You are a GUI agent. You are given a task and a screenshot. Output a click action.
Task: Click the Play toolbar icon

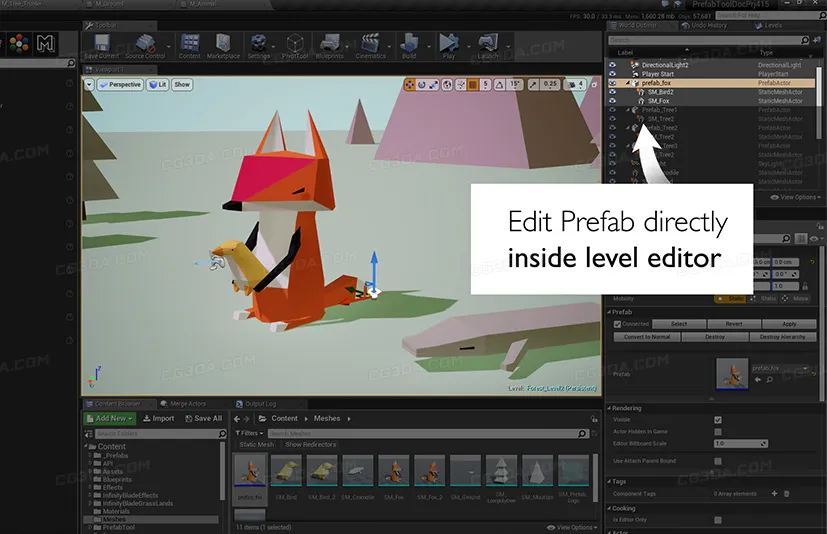coord(449,46)
